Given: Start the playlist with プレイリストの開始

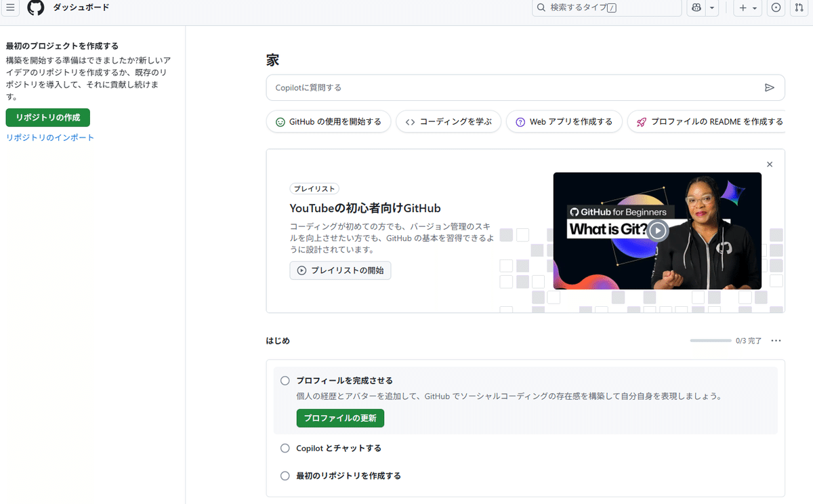Looking at the screenshot, I should pos(340,270).
